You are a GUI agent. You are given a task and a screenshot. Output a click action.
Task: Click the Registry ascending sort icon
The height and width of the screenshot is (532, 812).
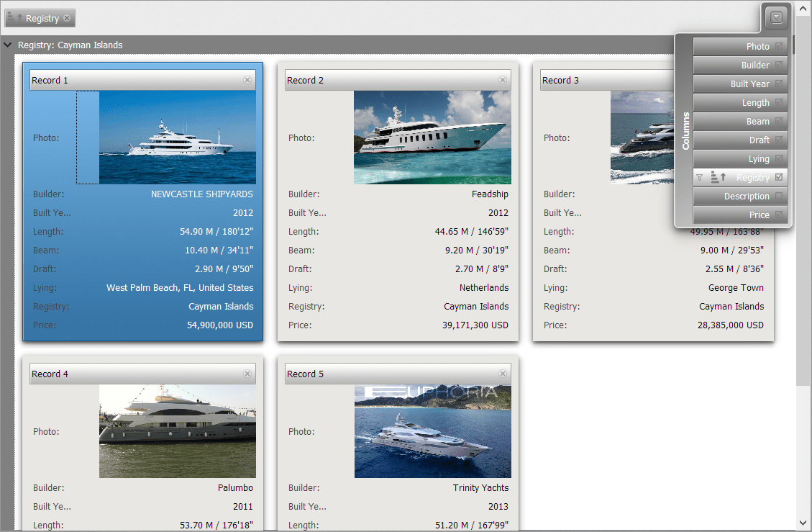(x=719, y=177)
